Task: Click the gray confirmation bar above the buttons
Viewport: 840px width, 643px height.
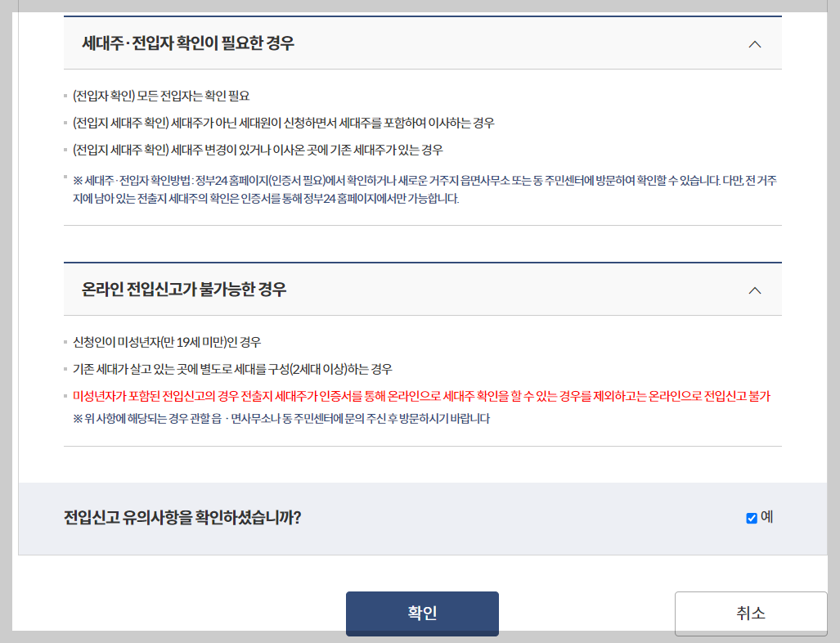Action: pyautogui.click(x=420, y=516)
